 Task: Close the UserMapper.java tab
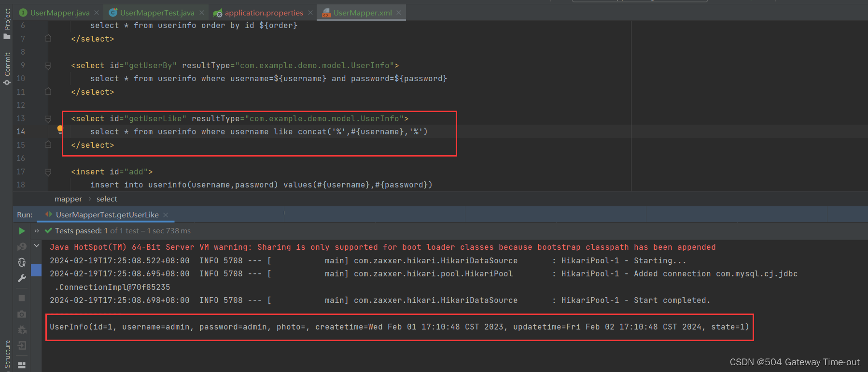(97, 13)
